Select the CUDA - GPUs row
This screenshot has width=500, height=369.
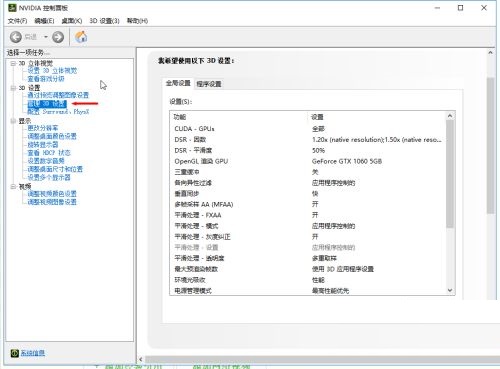(x=308, y=129)
